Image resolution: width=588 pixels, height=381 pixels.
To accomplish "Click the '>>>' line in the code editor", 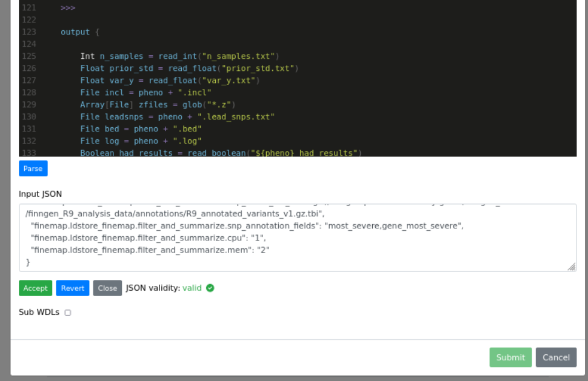I will point(68,8).
